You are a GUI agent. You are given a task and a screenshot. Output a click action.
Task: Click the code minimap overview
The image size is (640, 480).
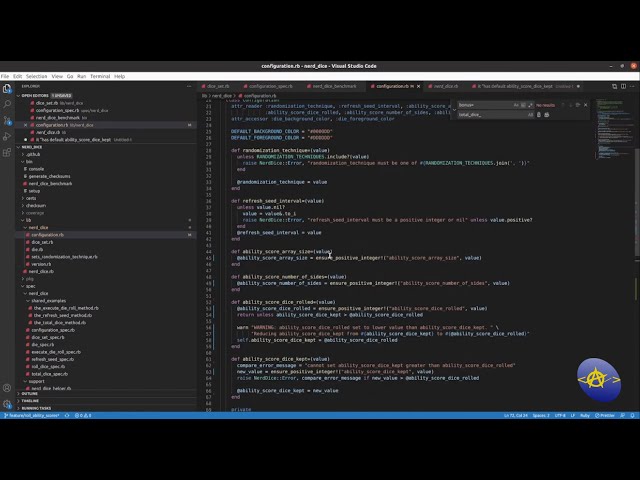pos(613,131)
